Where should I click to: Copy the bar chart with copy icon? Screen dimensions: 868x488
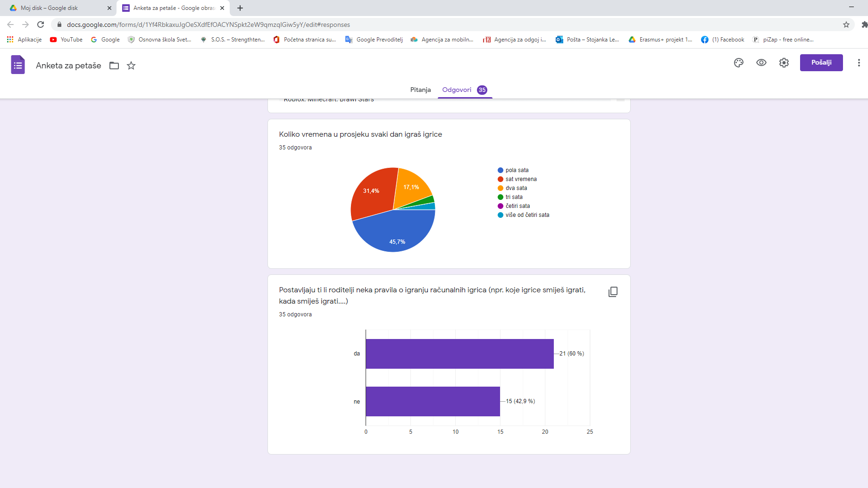tap(613, 292)
